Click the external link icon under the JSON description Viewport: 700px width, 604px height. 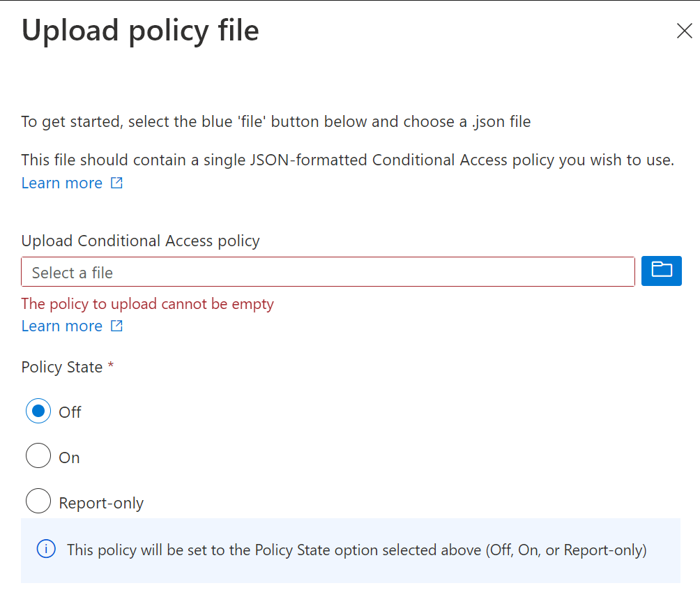click(x=117, y=183)
